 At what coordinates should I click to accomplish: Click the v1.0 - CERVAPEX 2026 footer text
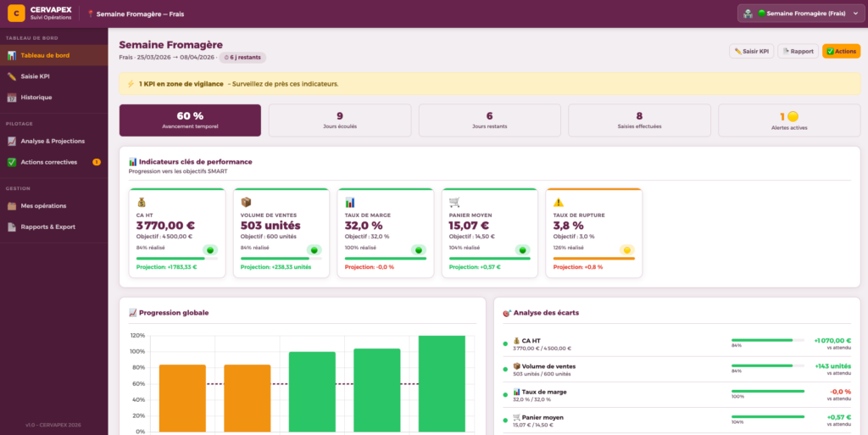click(53, 425)
